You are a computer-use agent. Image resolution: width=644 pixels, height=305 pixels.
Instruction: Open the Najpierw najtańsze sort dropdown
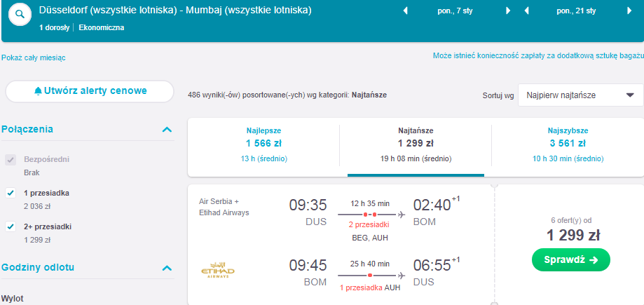click(x=581, y=95)
